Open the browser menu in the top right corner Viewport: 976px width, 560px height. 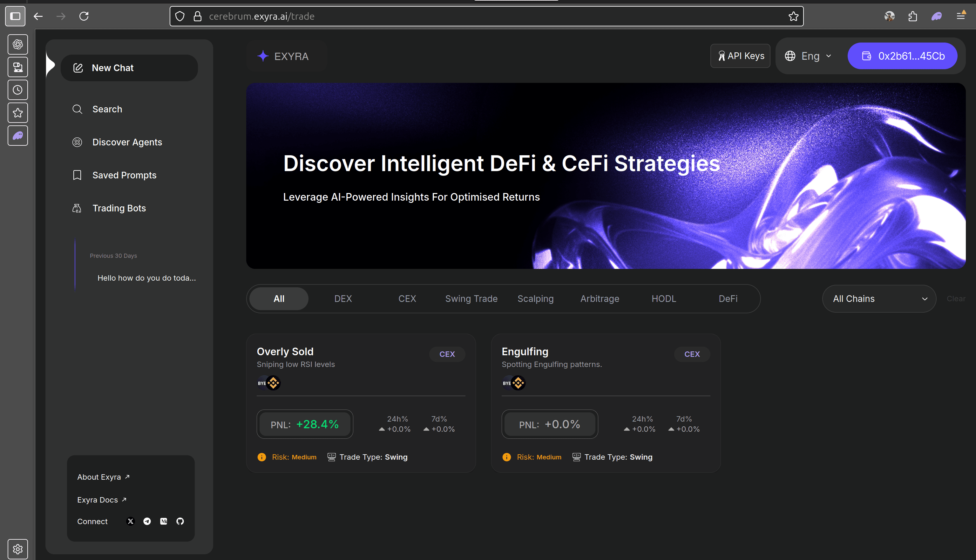click(961, 16)
